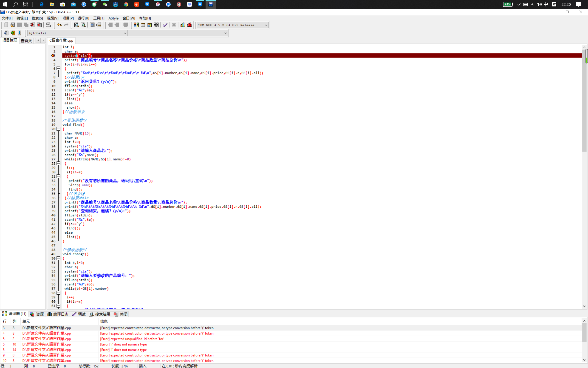Click the editor vertical scrollbar thumb
588x368 pixels.
tap(584, 101)
